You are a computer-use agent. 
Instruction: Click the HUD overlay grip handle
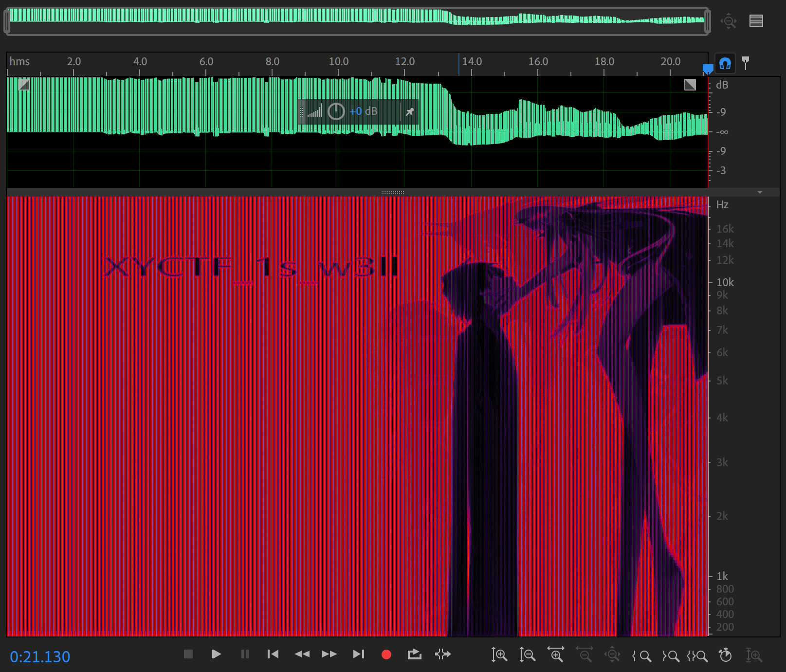coord(301,112)
